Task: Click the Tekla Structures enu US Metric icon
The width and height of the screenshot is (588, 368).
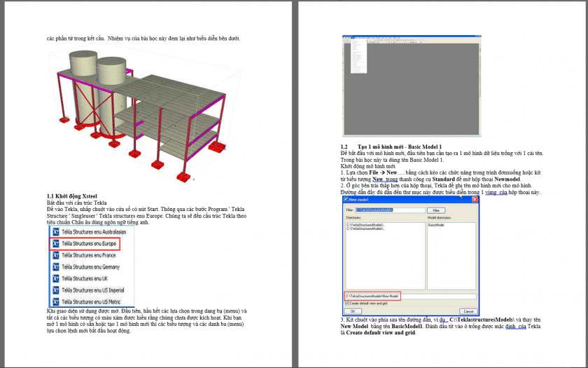Action: [56, 301]
